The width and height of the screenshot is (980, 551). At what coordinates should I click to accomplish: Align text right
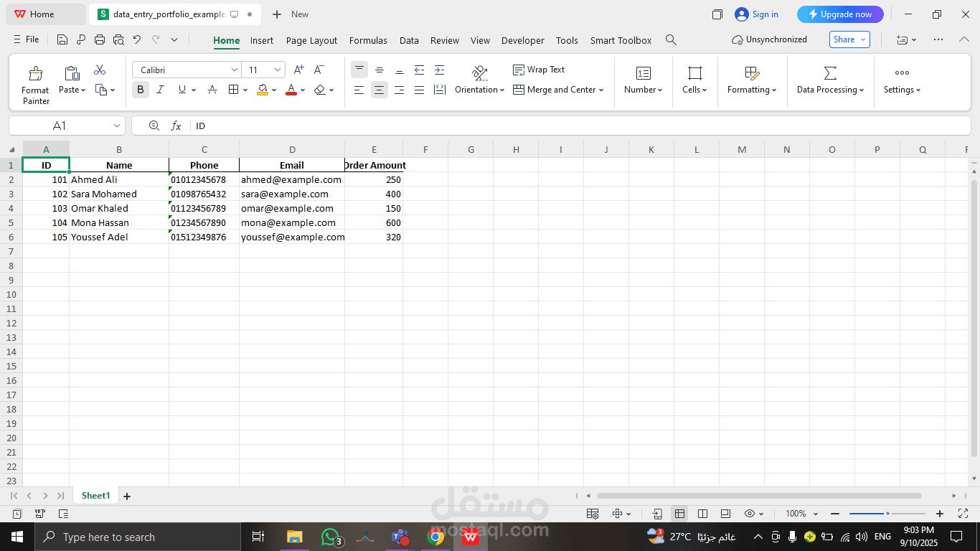[x=400, y=90]
